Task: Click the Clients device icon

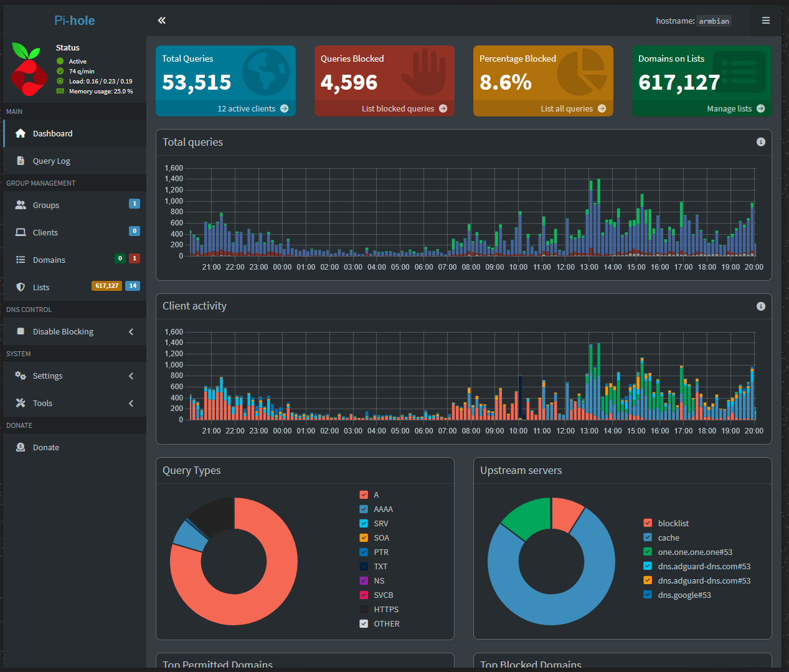Action: pyautogui.click(x=21, y=232)
